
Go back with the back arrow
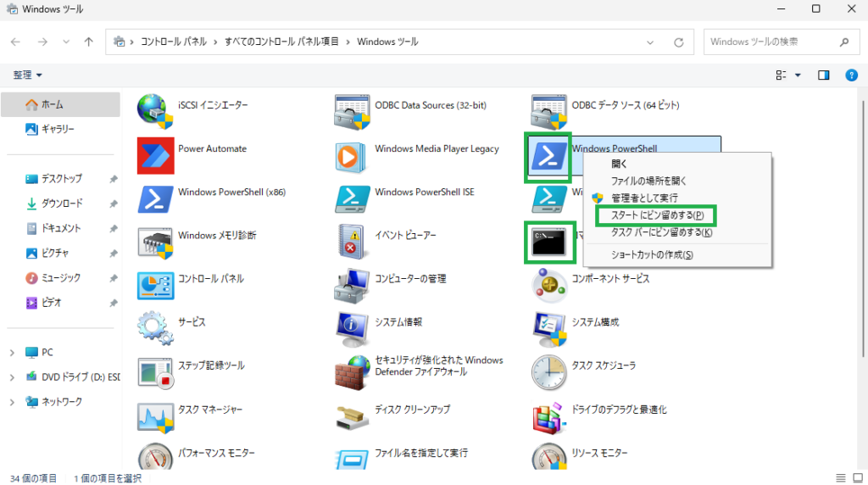pyautogui.click(x=15, y=42)
